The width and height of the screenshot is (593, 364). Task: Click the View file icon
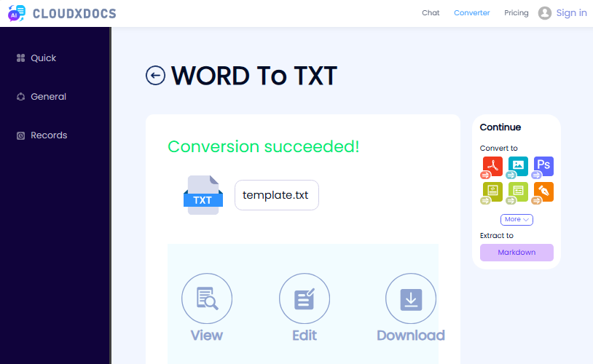pos(207,299)
